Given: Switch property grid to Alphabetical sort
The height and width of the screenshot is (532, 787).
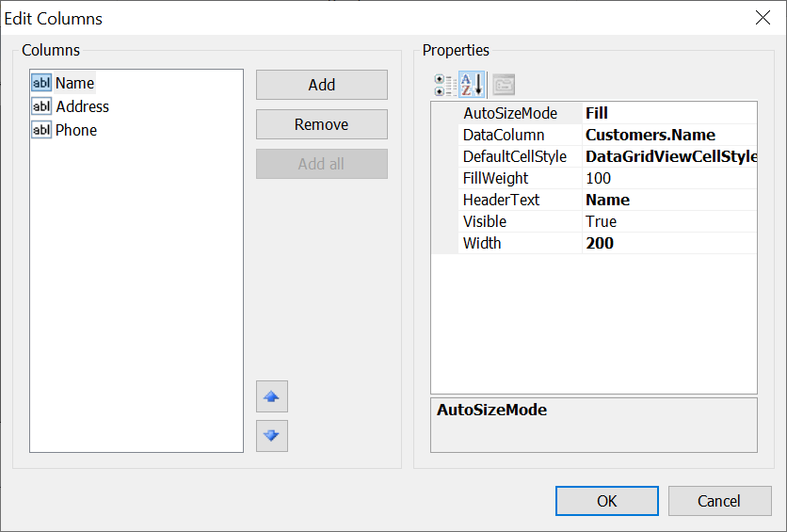Looking at the screenshot, I should (472, 85).
